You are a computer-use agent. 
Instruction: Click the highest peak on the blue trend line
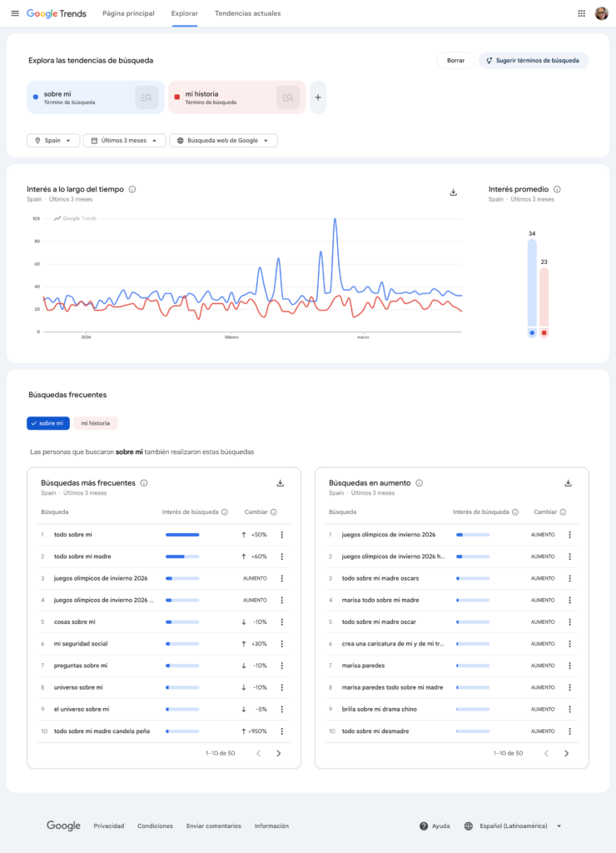pos(335,219)
